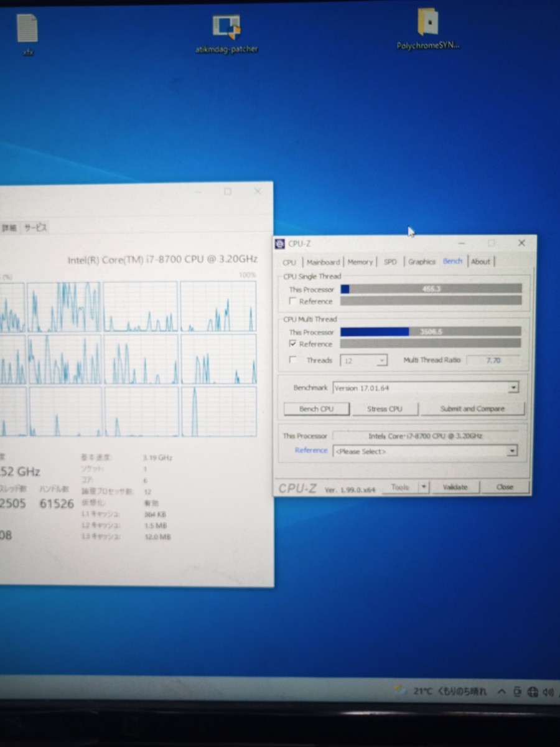Open the About tab in CPU-Z

coord(480,262)
